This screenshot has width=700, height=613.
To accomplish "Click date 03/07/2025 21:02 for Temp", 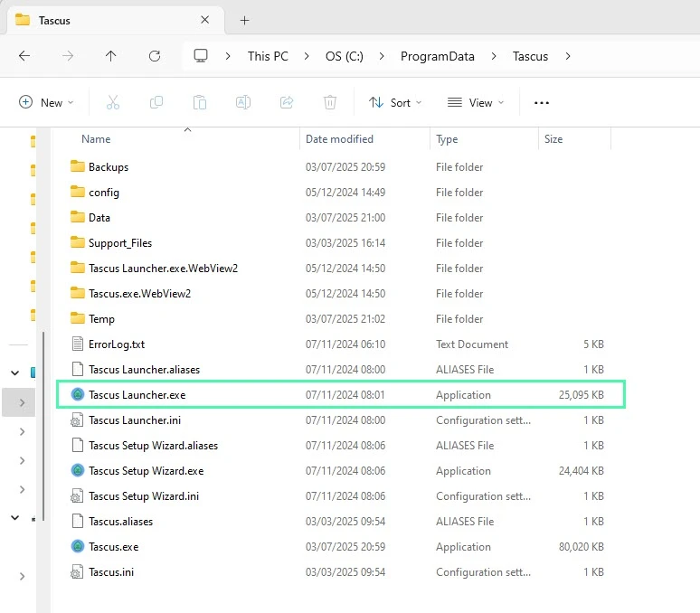I will click(345, 318).
